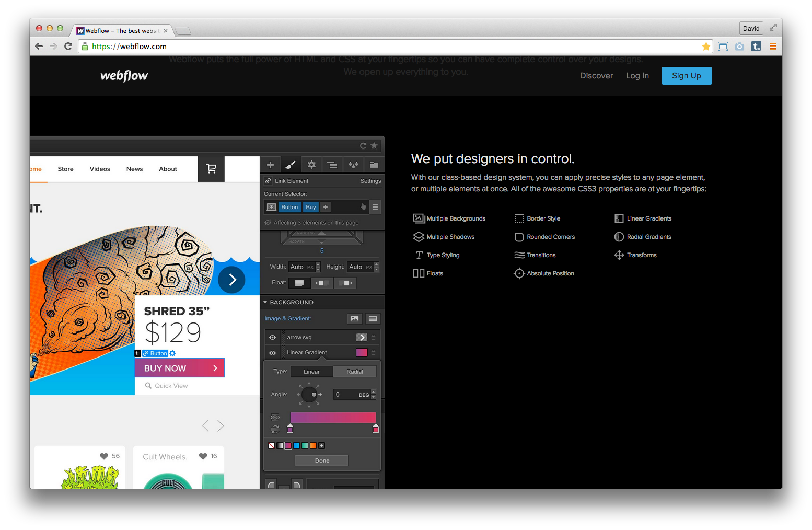Click the Height value stepper arrows
This screenshot has width=812, height=530.
pyautogui.click(x=377, y=267)
